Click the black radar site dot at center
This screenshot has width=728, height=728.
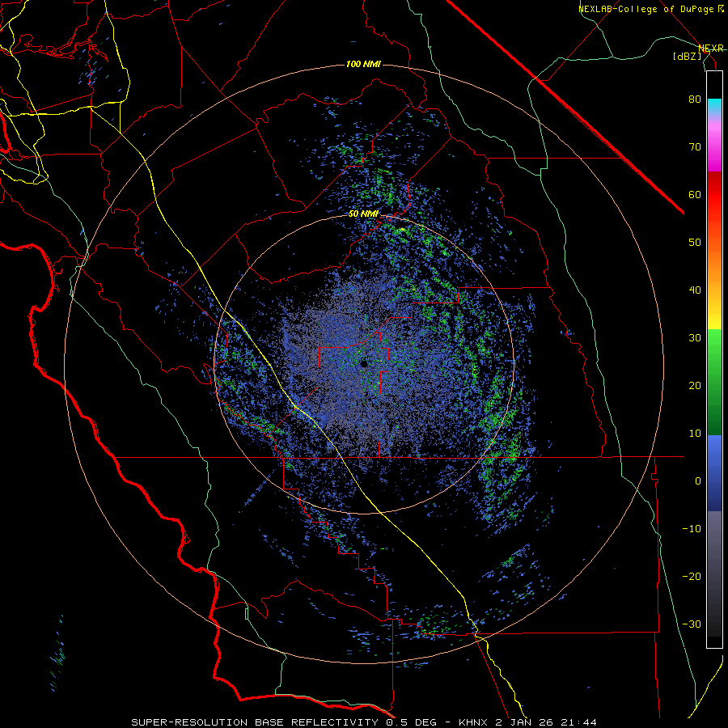[x=365, y=364]
